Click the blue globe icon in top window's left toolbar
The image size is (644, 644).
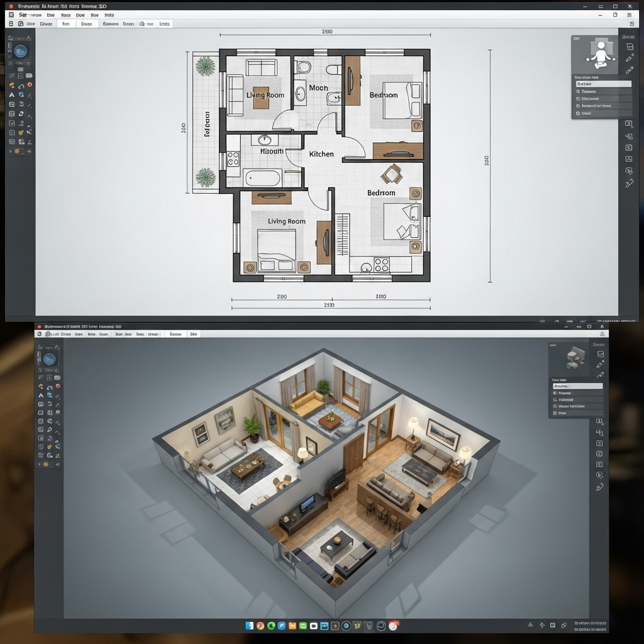(21, 52)
